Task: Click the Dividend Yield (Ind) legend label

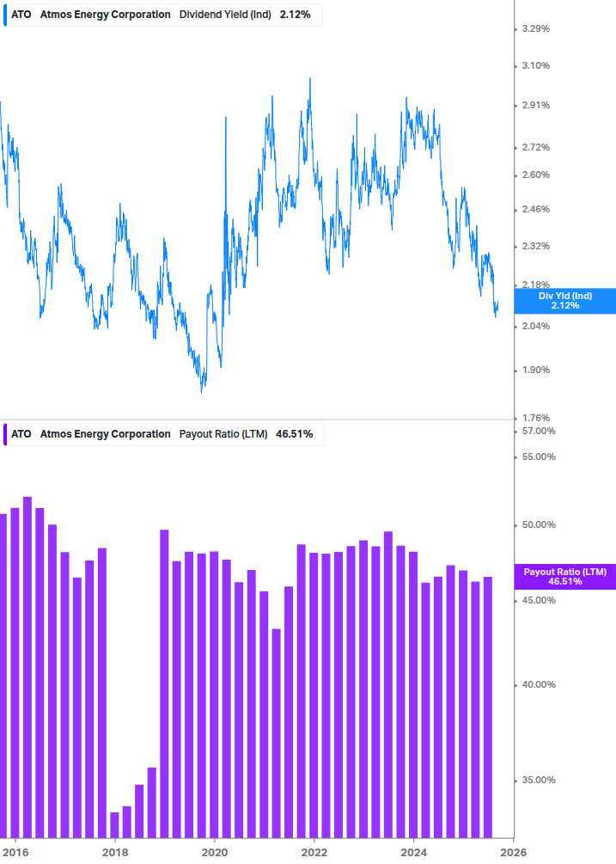Action: [x=225, y=15]
